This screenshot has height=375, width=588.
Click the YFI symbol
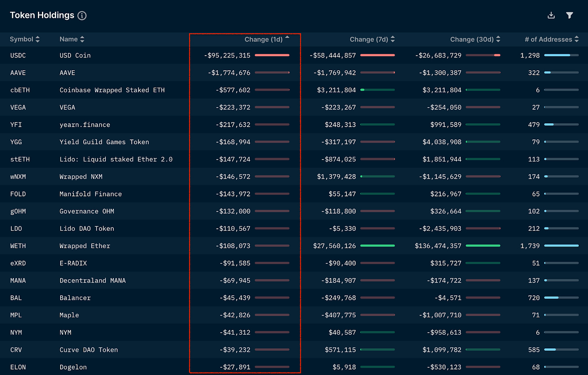click(x=16, y=125)
